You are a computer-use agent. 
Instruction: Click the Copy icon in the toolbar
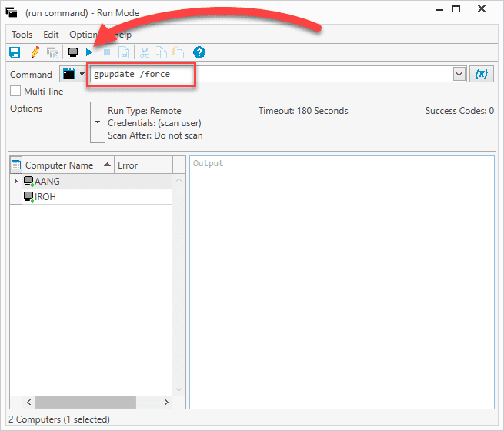pyautogui.click(x=162, y=52)
